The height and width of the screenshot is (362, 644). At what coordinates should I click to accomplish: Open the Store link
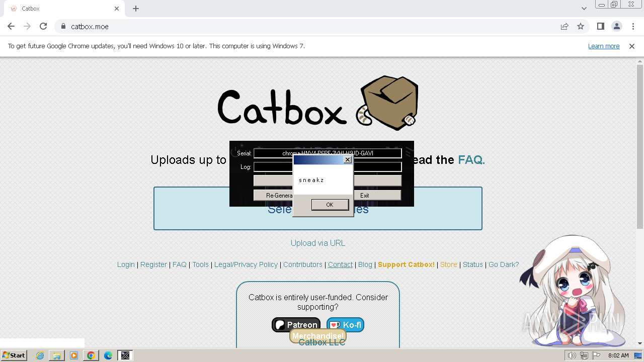pos(449,264)
